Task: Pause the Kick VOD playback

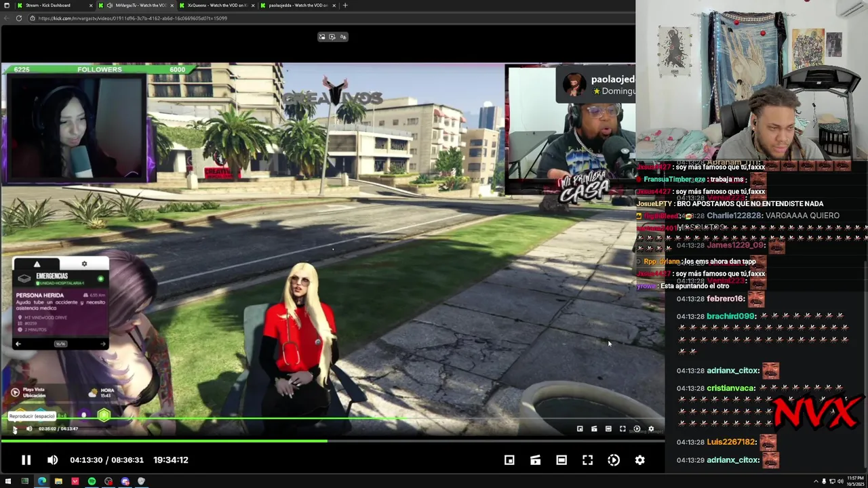Action: 26,460
